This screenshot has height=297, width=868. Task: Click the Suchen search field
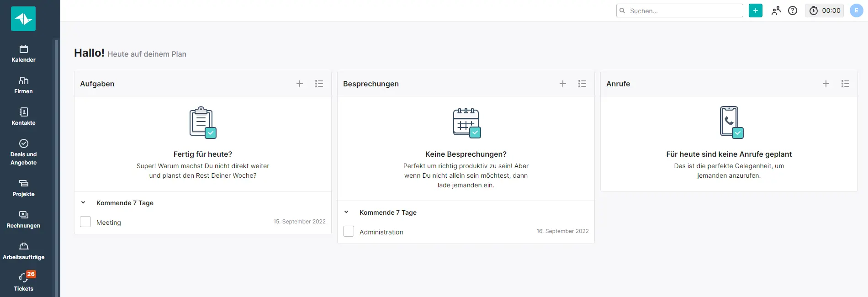pos(679,11)
